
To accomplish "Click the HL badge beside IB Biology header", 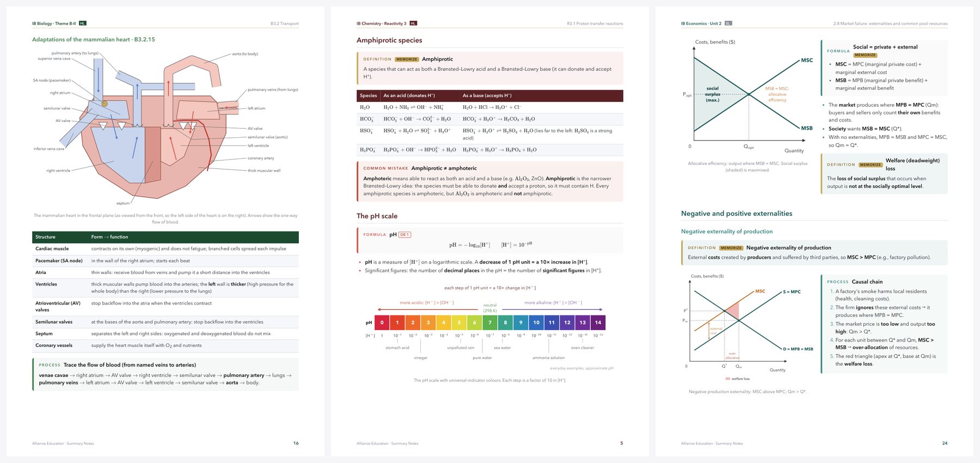I will click(83, 23).
